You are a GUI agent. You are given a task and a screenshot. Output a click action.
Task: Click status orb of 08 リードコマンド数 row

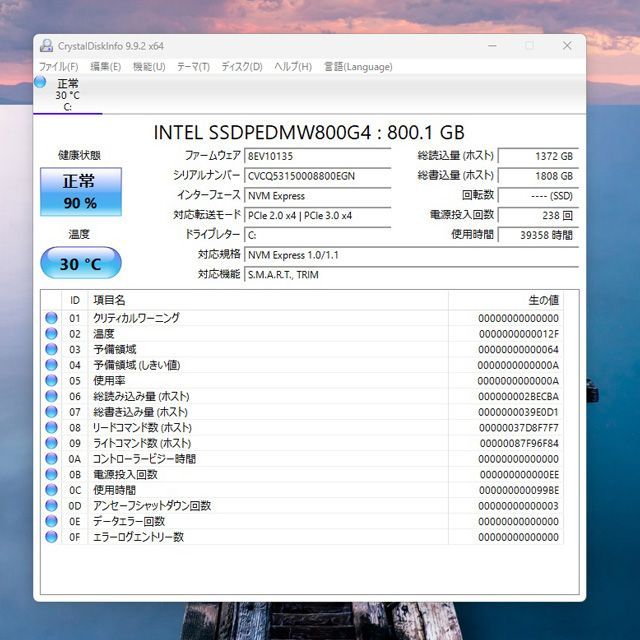51,427
